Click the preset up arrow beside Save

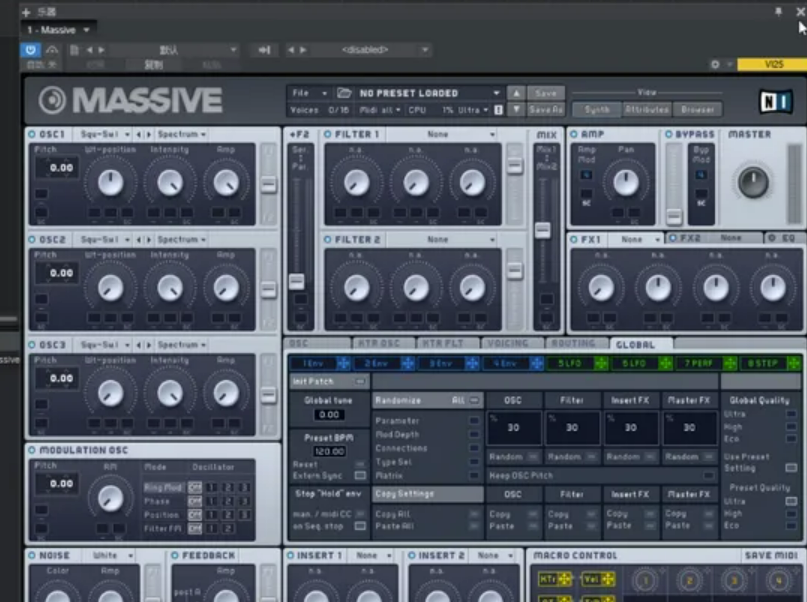pos(516,93)
